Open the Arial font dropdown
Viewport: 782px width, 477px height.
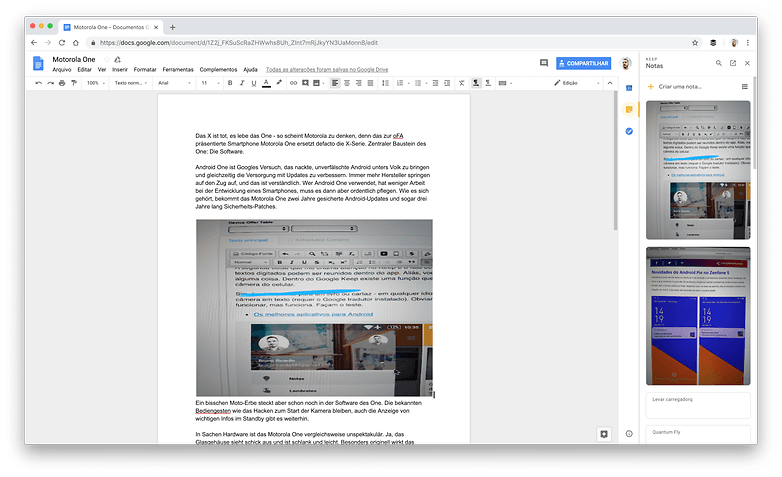174,83
